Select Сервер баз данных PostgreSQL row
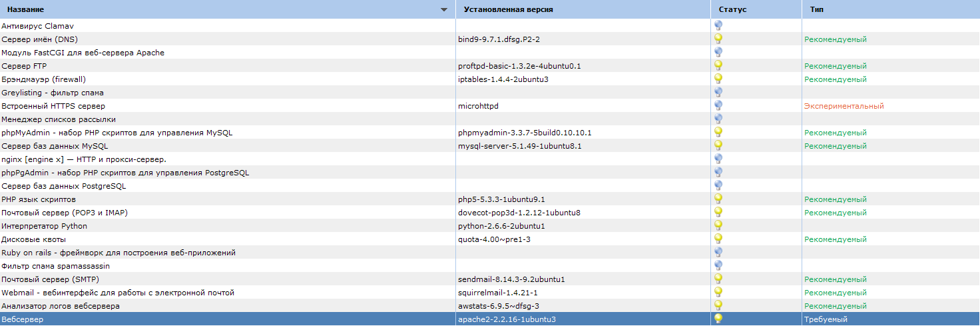 coord(490,185)
